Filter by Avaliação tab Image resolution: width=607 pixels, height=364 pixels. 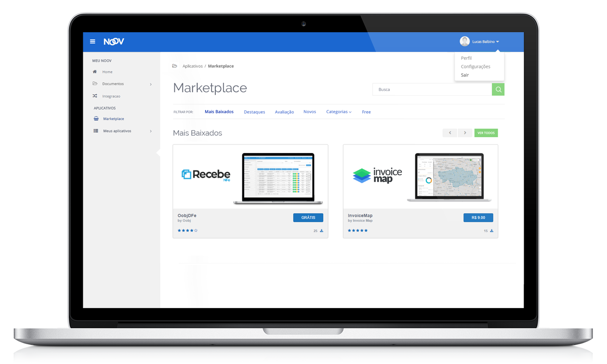[284, 112]
